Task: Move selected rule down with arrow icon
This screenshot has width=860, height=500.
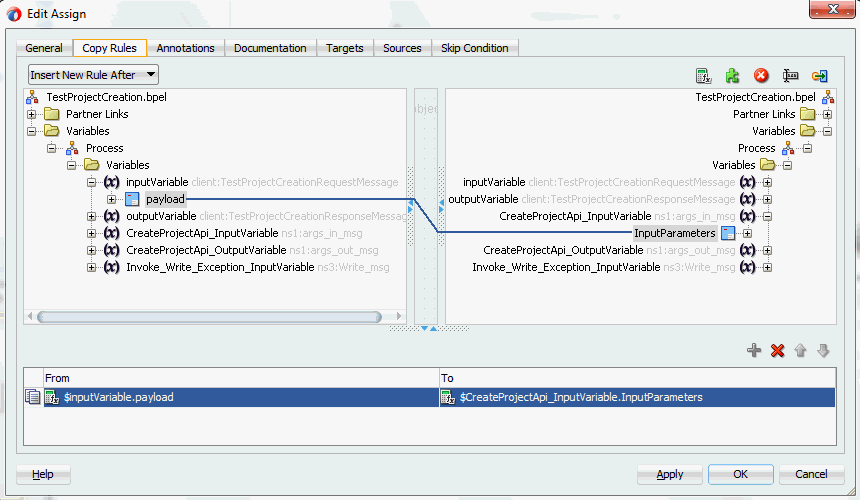Action: coord(823,350)
